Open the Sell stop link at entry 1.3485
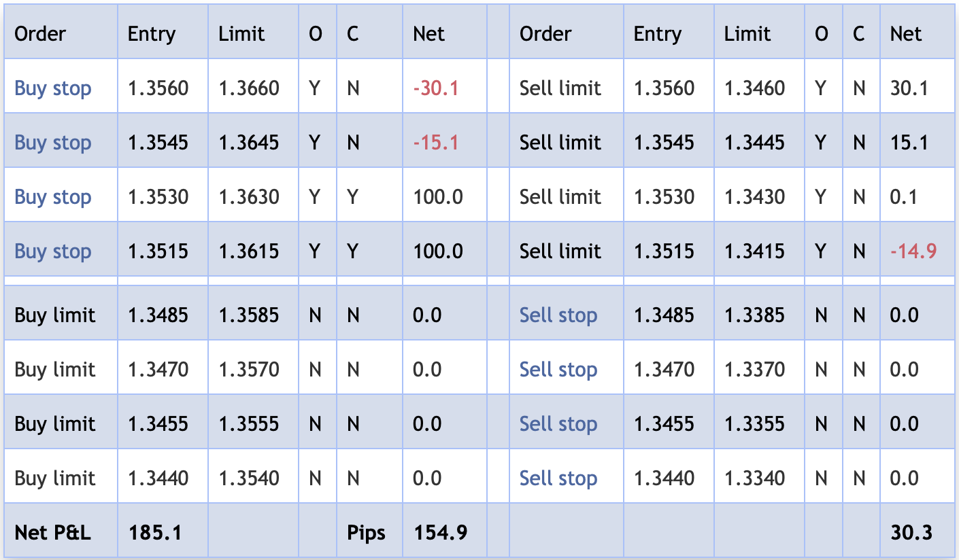Screen dimensions: 959x560 tap(558, 315)
